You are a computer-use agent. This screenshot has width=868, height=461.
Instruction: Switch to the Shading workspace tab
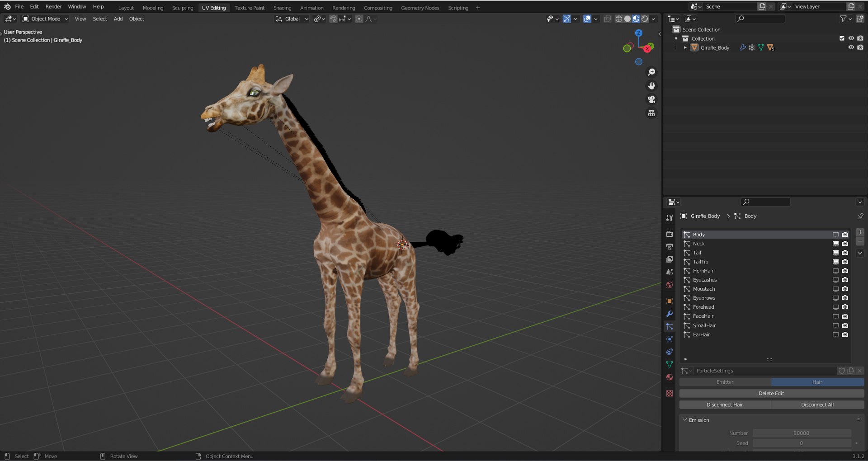pyautogui.click(x=282, y=8)
